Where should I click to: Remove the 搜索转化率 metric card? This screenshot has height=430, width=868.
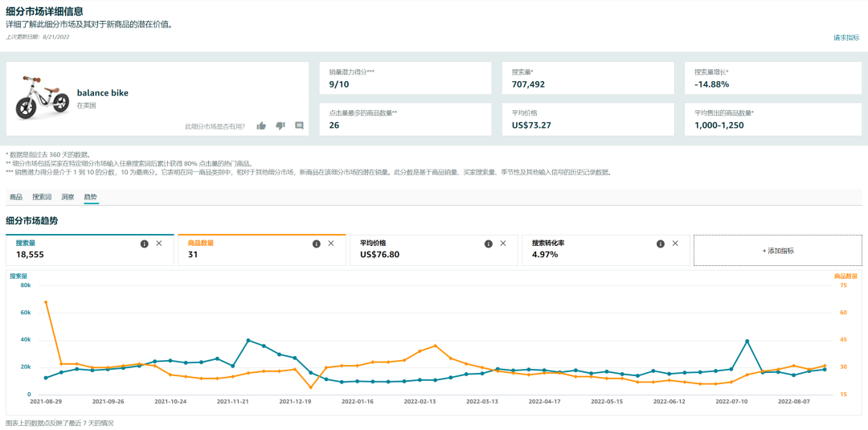tap(675, 244)
